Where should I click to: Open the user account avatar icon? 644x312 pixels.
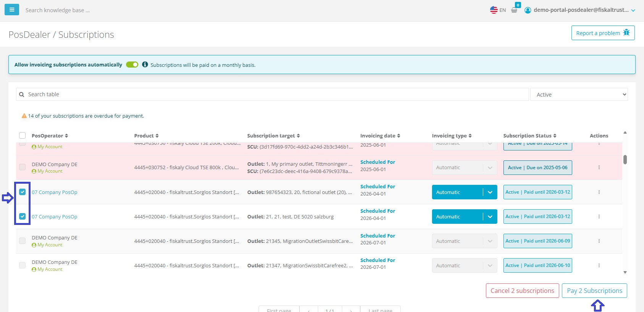coord(528,10)
